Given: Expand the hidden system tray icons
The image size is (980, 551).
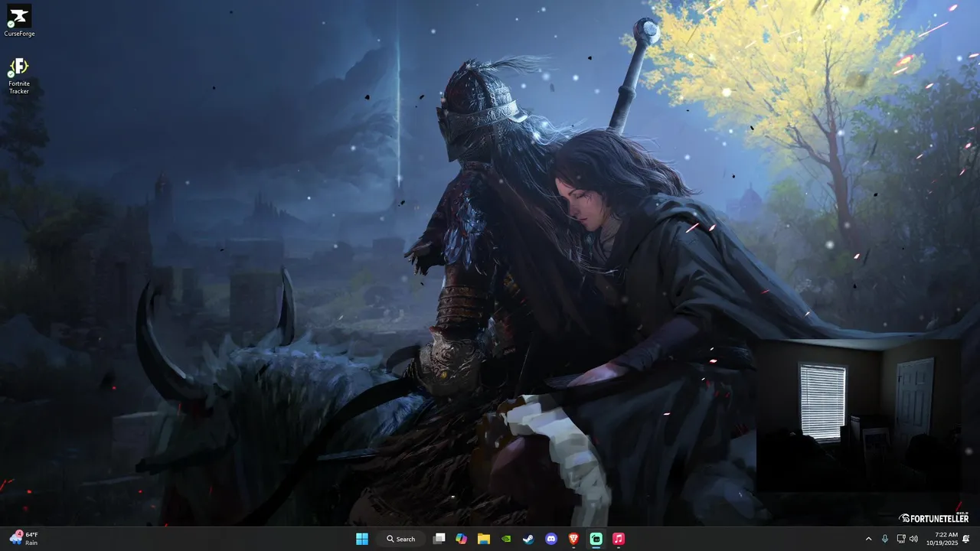Looking at the screenshot, I should (868, 539).
